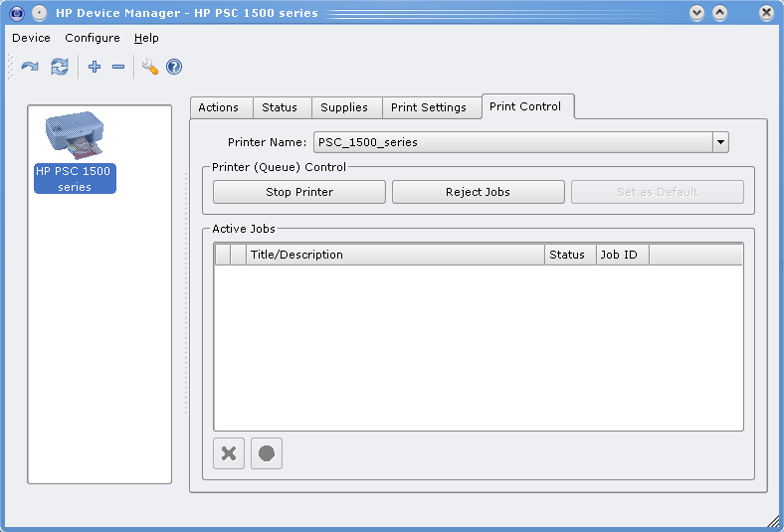Image resolution: width=784 pixels, height=532 pixels.
Task: Click the minus icon to remove device
Action: coord(118,67)
